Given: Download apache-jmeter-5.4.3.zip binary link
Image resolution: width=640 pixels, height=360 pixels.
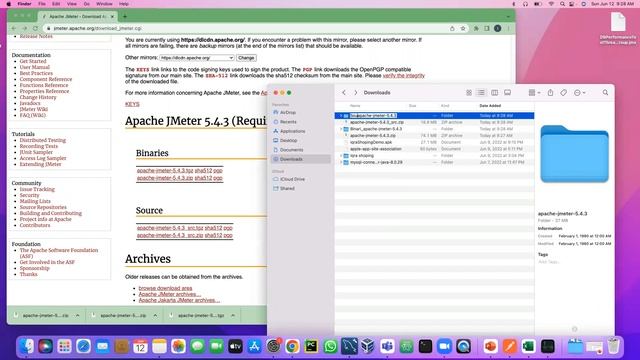Looking at the screenshot, I should tap(165, 178).
